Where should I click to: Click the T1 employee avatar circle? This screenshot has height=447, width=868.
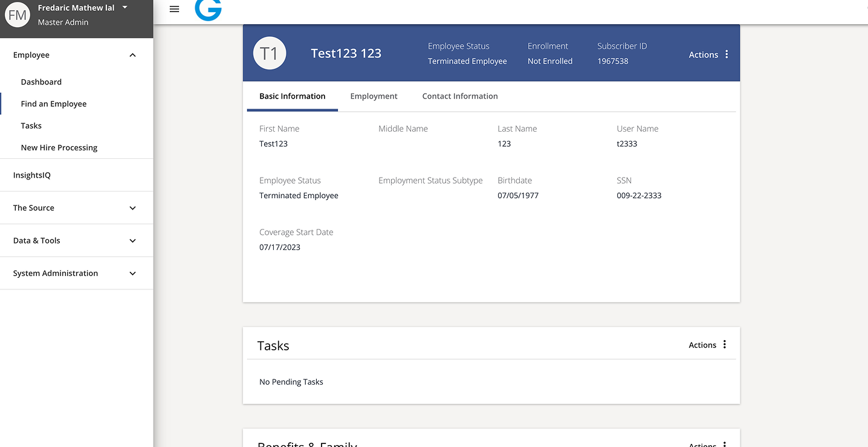[x=269, y=53]
